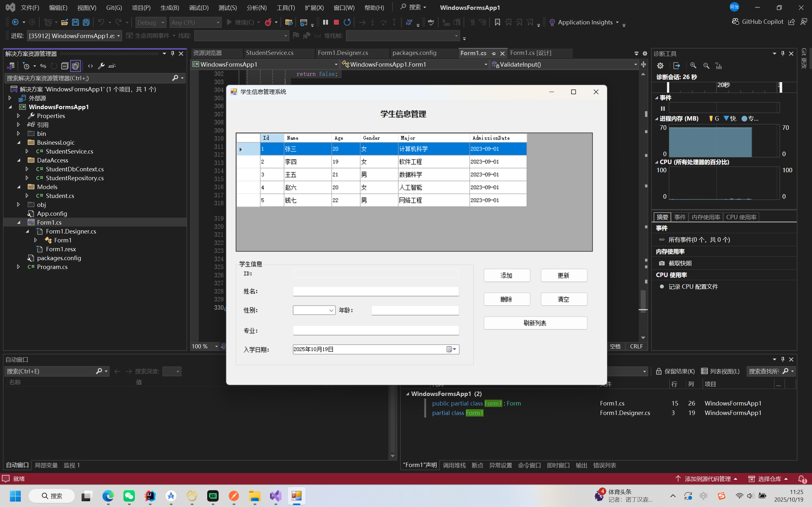Click Zoom In in Diagnostic Tools

pos(693,66)
